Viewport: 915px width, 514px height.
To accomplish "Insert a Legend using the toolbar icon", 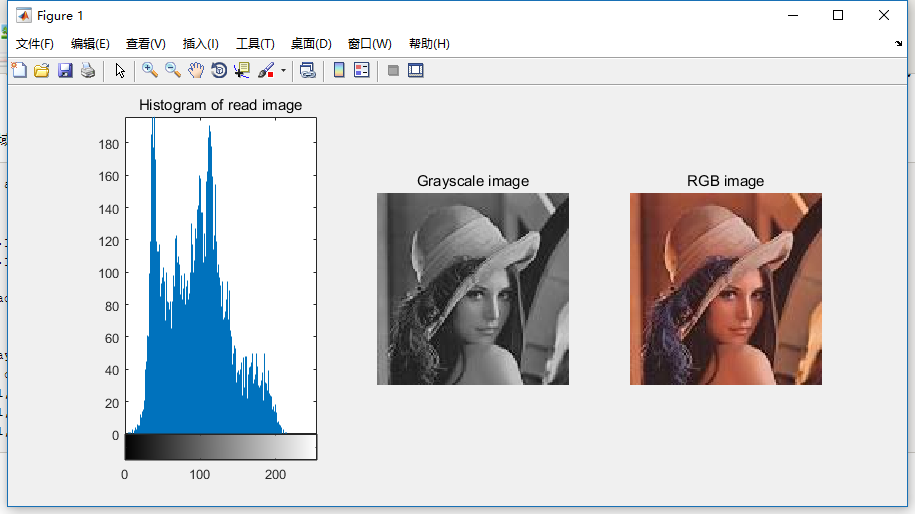I will point(362,71).
